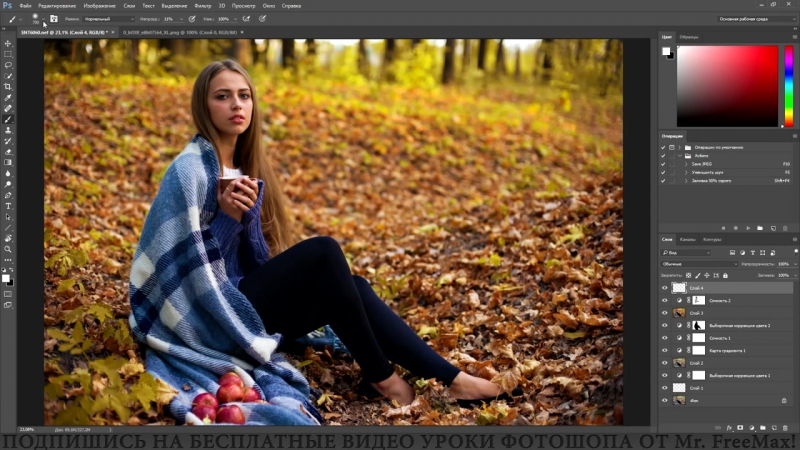The height and width of the screenshot is (450, 800).
Task: Hide the Слой 1 layer
Action: click(664, 388)
